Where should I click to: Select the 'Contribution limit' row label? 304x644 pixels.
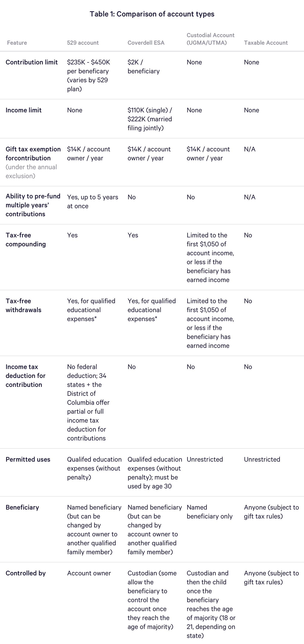click(x=32, y=62)
